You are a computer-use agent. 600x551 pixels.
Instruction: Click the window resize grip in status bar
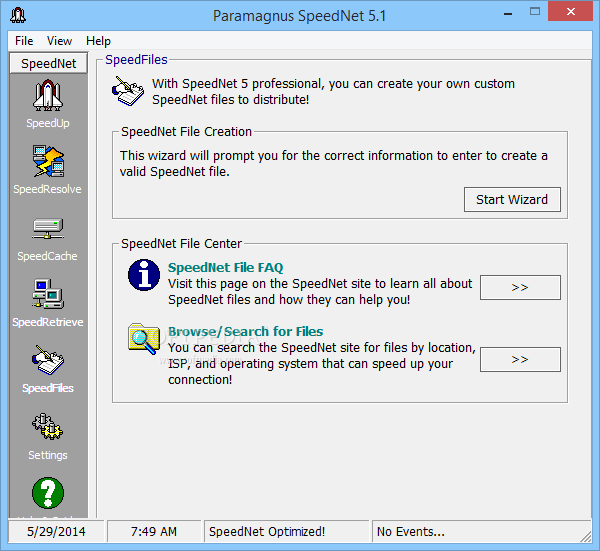click(586, 536)
